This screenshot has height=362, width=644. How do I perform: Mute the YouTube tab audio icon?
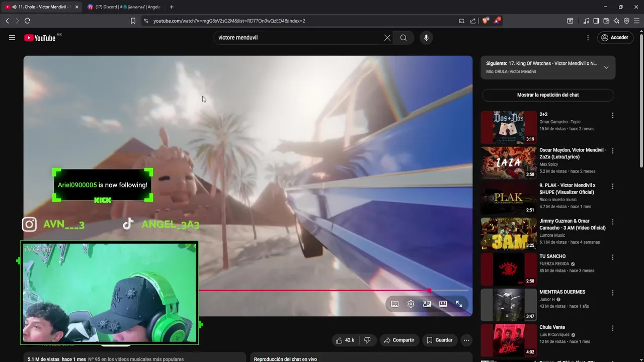coord(14,7)
